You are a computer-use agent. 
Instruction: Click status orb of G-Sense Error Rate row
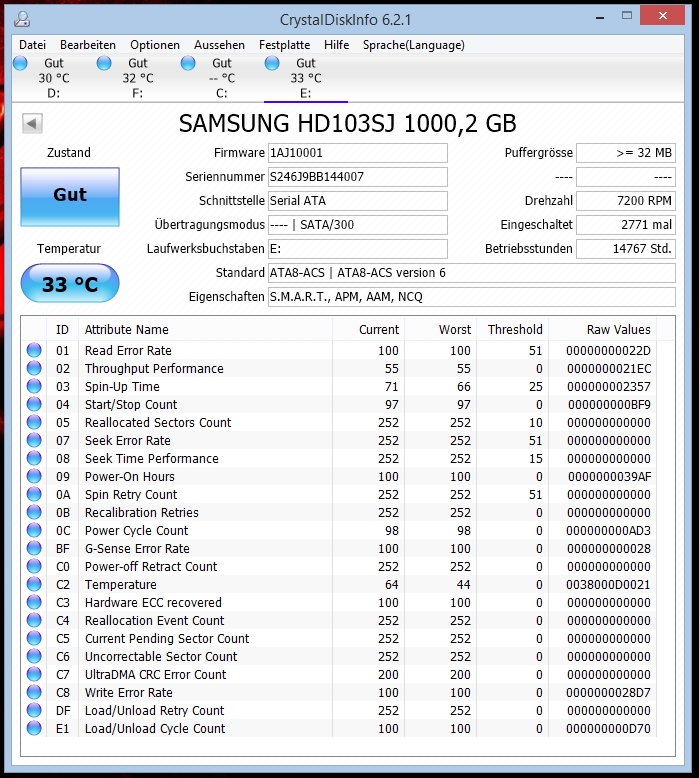pyautogui.click(x=34, y=548)
